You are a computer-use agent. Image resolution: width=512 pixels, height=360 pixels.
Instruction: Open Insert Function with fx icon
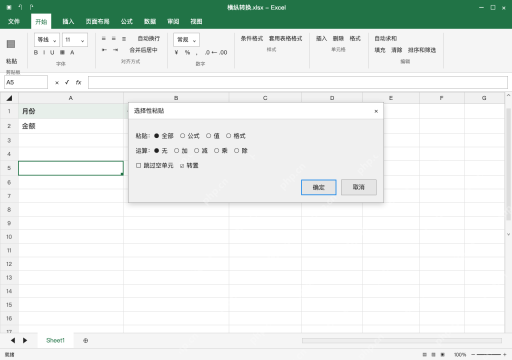point(78,82)
